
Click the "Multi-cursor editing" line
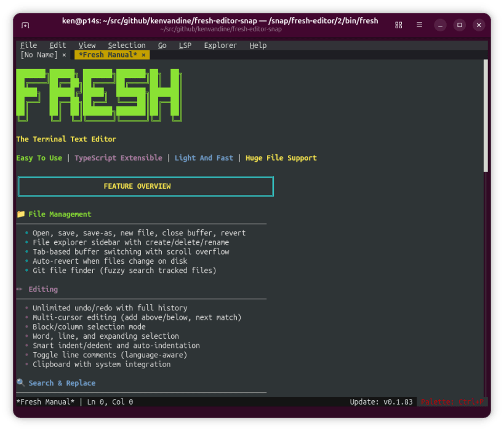pyautogui.click(x=137, y=317)
